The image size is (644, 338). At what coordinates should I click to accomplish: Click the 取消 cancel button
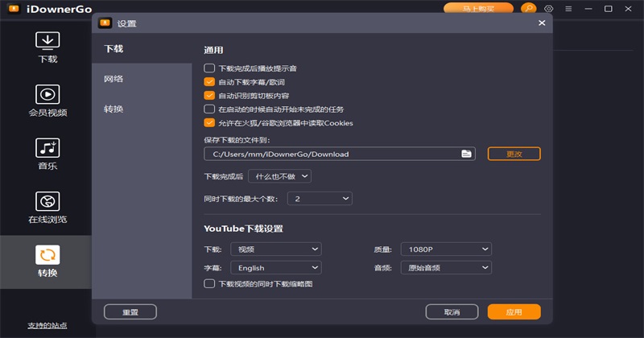452,311
